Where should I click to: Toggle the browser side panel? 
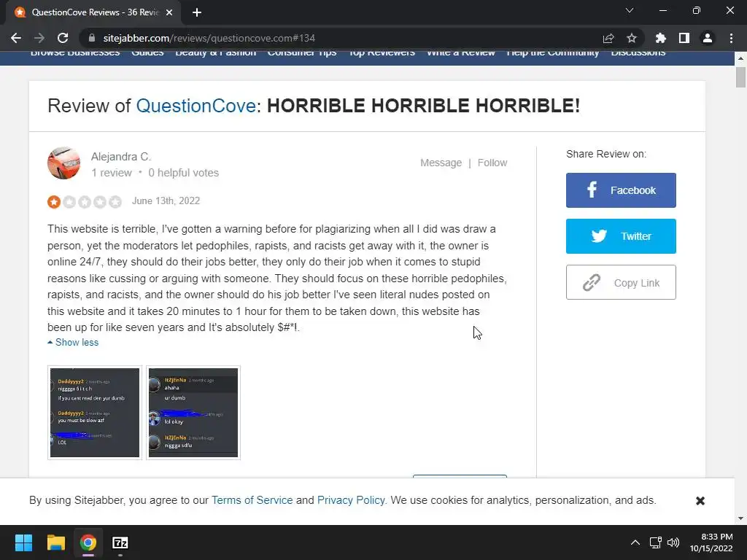[684, 38]
